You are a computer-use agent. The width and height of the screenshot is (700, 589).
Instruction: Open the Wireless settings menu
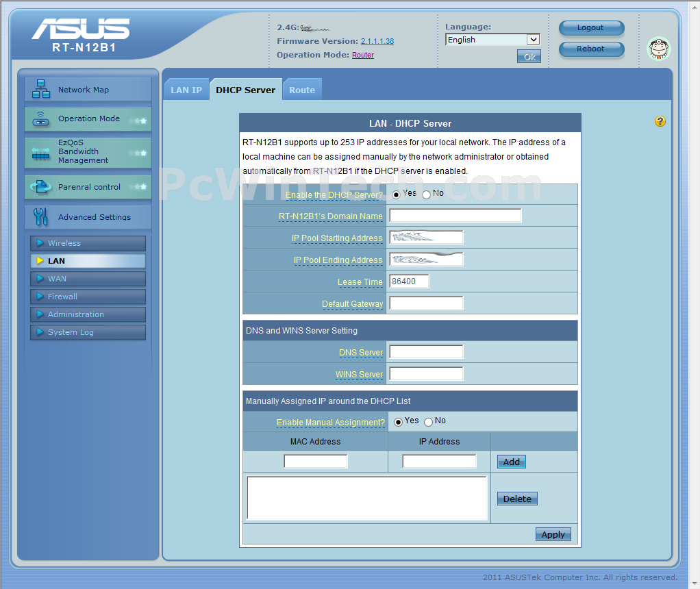pos(88,243)
